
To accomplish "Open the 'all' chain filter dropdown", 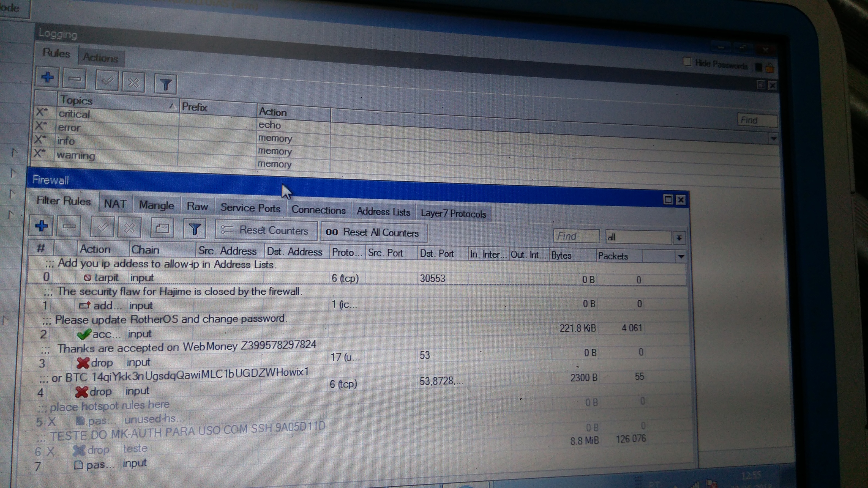I will (x=679, y=238).
